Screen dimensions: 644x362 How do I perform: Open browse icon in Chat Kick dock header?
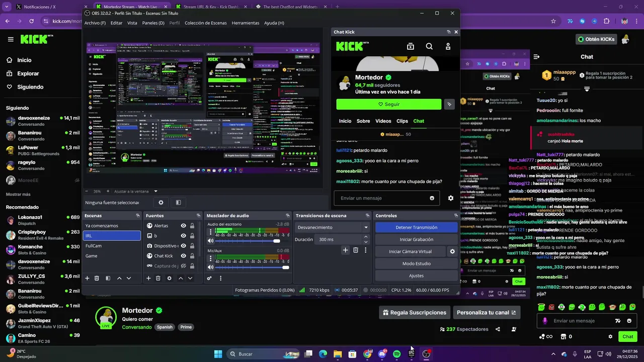(411, 46)
